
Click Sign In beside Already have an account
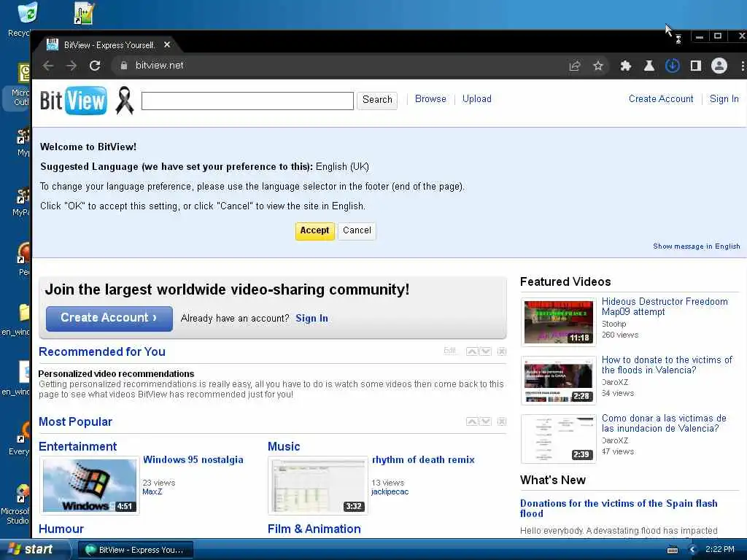(x=311, y=318)
